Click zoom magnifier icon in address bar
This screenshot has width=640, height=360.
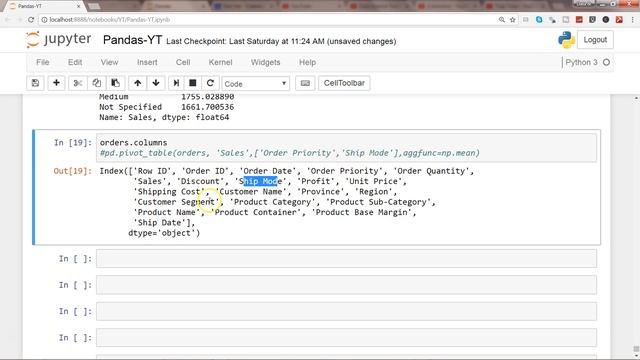click(502, 20)
